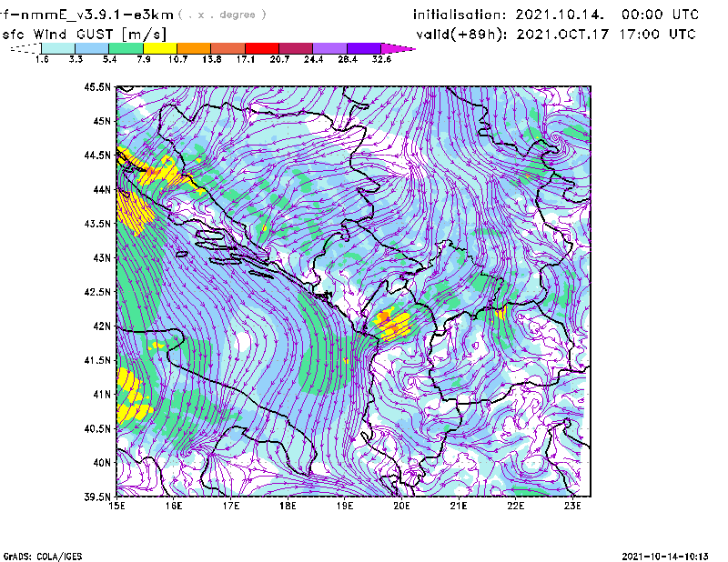This screenshot has width=728, height=562.
Task: Click the legend value 5.4
Action: (109, 59)
